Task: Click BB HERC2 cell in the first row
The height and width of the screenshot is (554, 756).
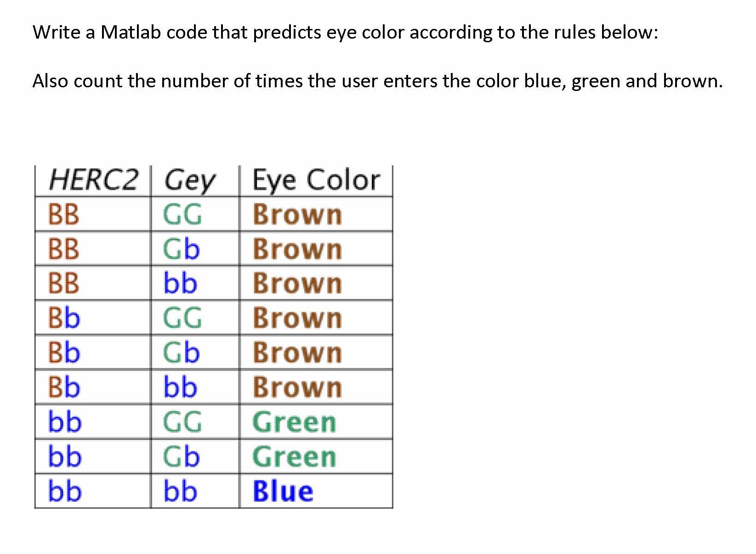Action: tap(63, 215)
